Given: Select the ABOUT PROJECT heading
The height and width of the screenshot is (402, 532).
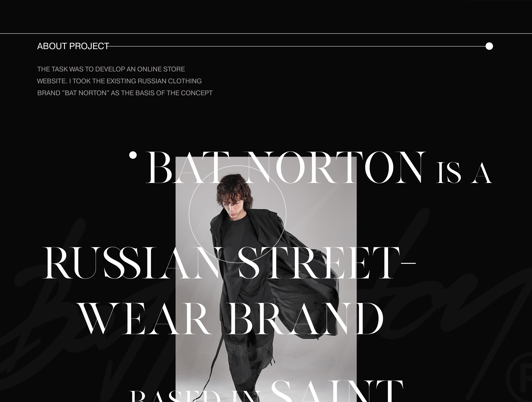Looking at the screenshot, I should click(73, 46).
